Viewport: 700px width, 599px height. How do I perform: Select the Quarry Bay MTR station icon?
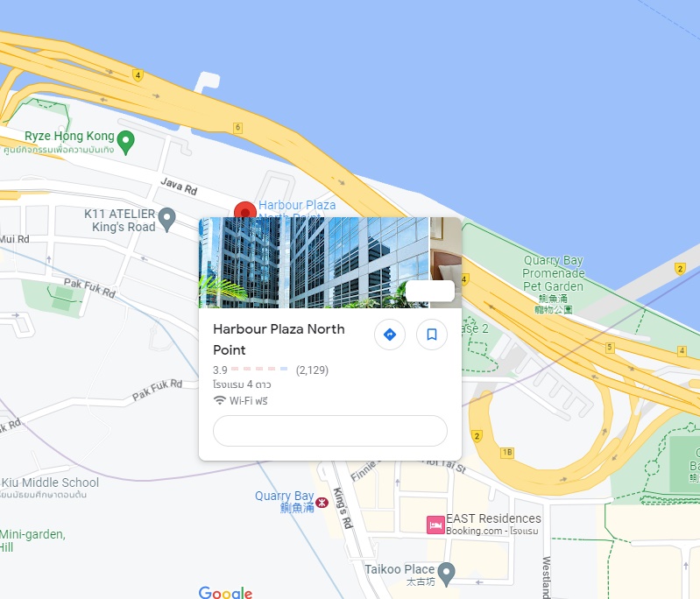coord(322,503)
